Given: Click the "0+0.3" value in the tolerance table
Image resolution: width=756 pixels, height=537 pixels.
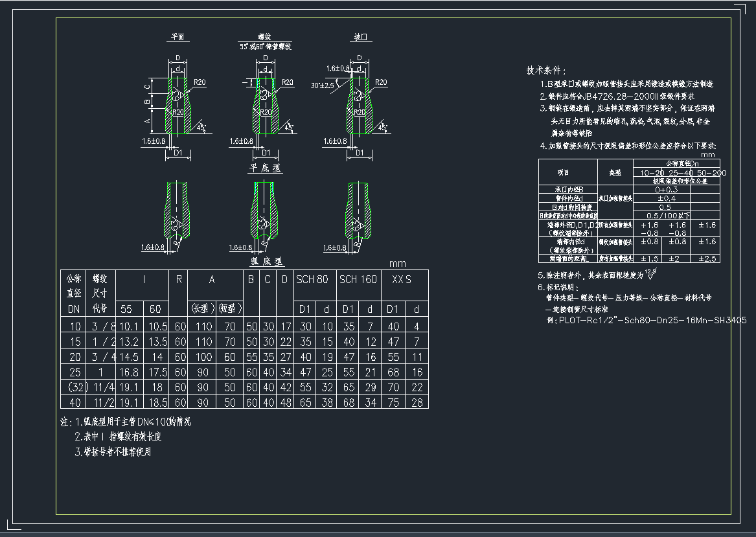Looking at the screenshot, I should pos(666,190).
